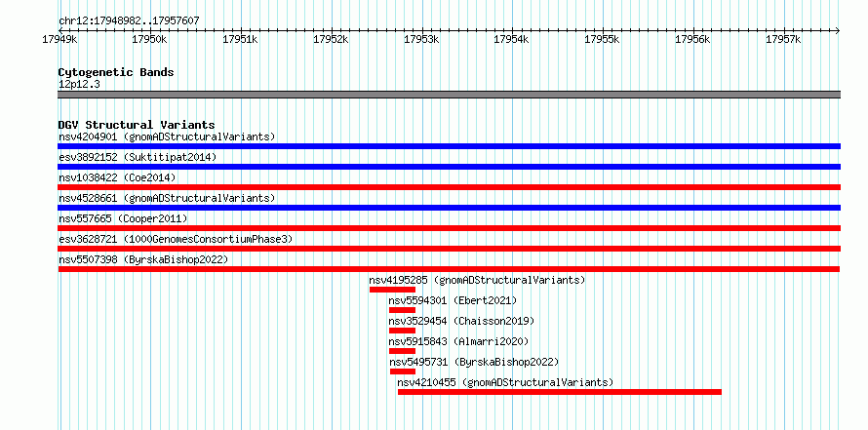Open nsv1038422 (Coe2014) label
This screenshot has height=430, width=868.
point(117,177)
